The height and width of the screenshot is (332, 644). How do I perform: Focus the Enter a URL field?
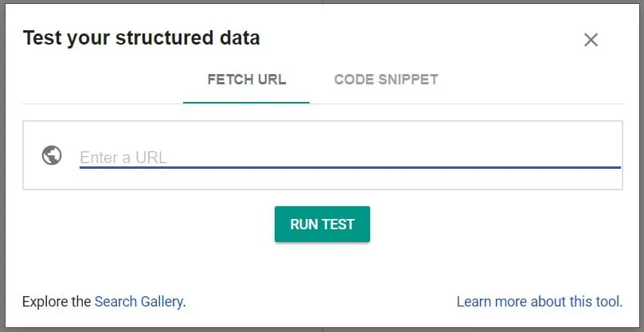(x=350, y=157)
